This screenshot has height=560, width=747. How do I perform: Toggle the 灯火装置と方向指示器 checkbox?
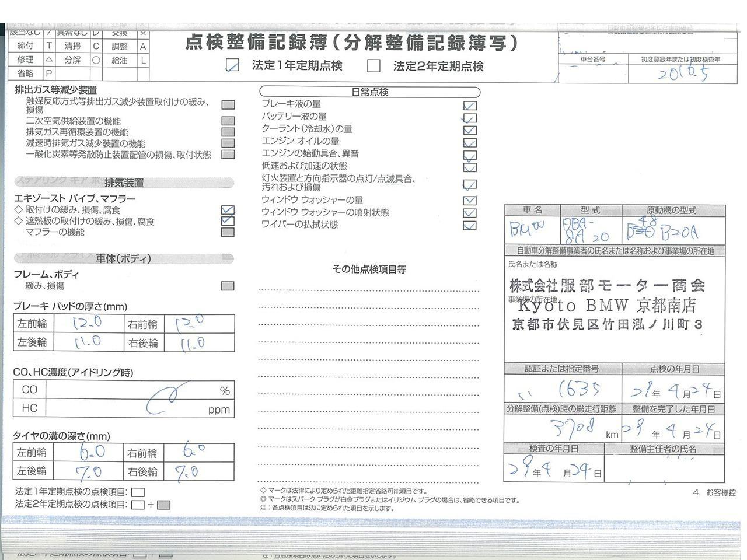[470, 184]
